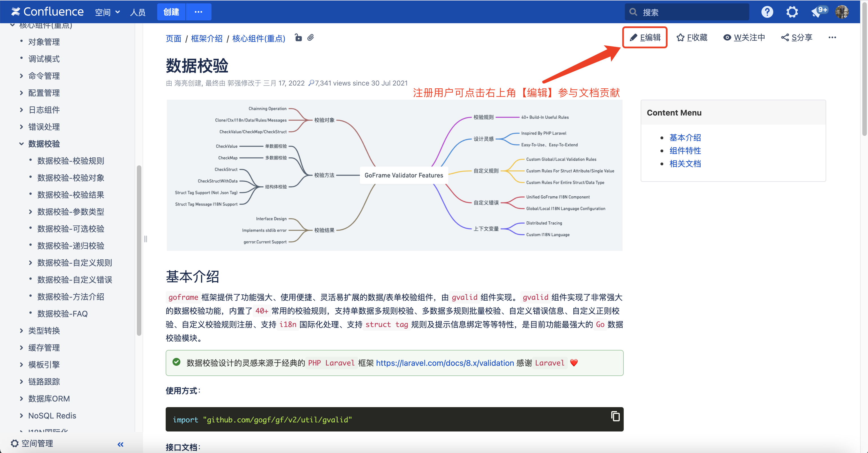Open the 空间 dropdown menu
This screenshot has width=868, height=453.
(107, 12)
